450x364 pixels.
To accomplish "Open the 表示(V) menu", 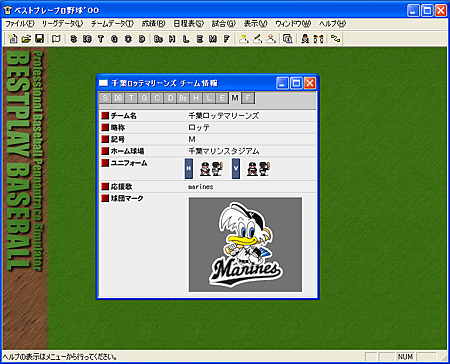I will pyautogui.click(x=255, y=24).
